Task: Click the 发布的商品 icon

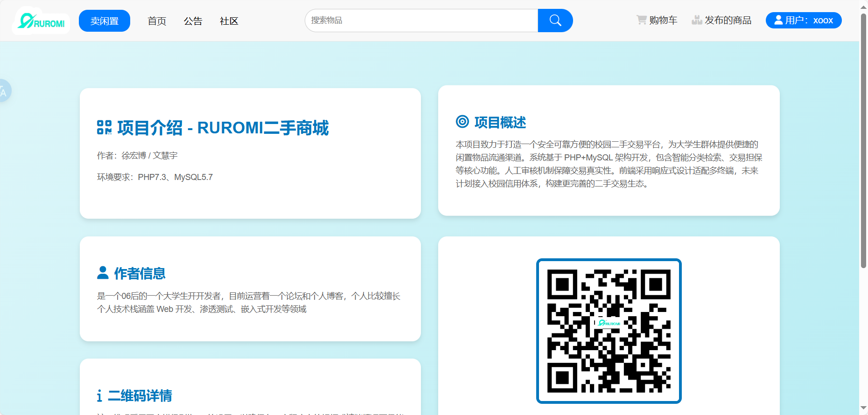Action: (x=697, y=20)
